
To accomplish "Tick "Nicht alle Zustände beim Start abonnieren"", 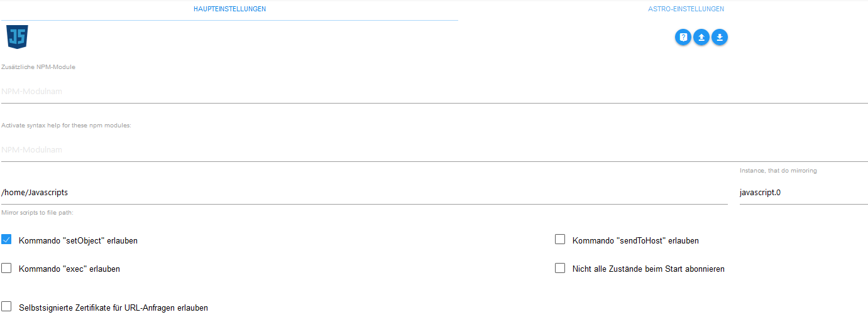I will point(560,268).
